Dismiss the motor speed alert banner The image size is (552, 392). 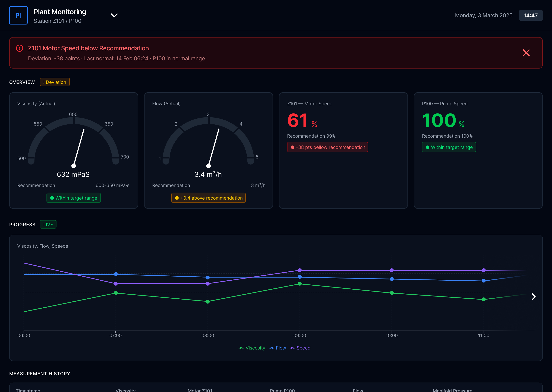coord(526,53)
